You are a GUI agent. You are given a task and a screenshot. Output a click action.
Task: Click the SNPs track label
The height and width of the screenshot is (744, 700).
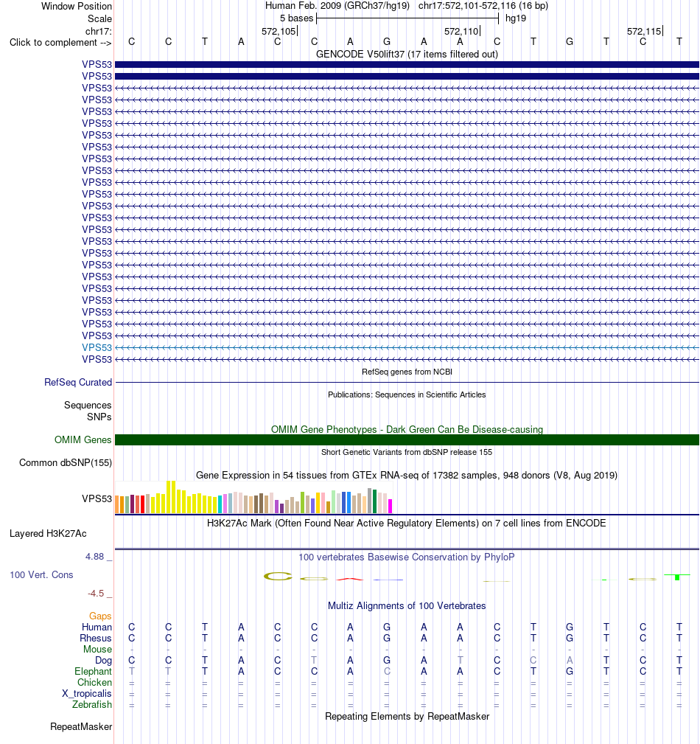tap(99, 417)
